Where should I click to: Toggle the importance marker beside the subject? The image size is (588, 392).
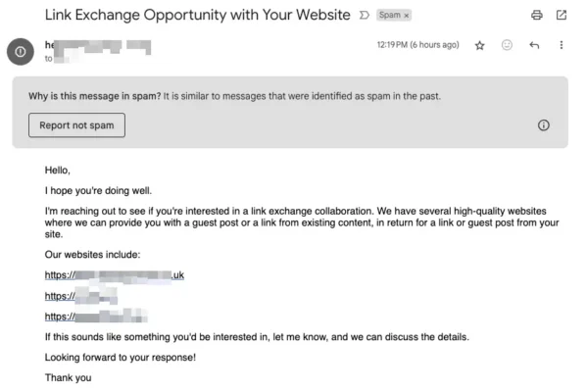coord(365,15)
